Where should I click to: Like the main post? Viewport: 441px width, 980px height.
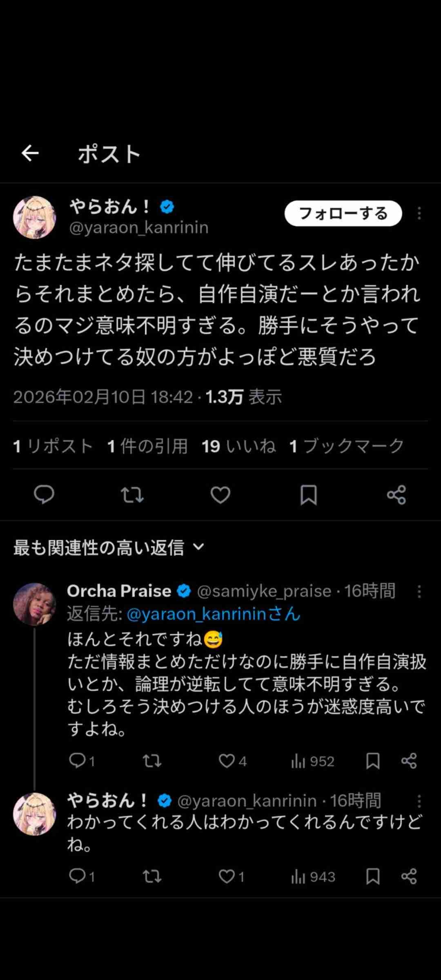pyautogui.click(x=220, y=495)
